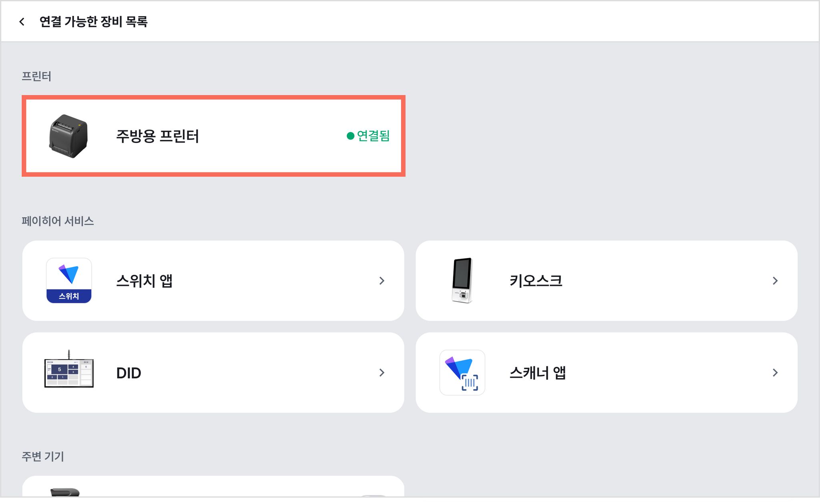Screen dimensions: 820x504
Task: Open the 스캐너 앱 barcode logo icon
Action: point(462,372)
